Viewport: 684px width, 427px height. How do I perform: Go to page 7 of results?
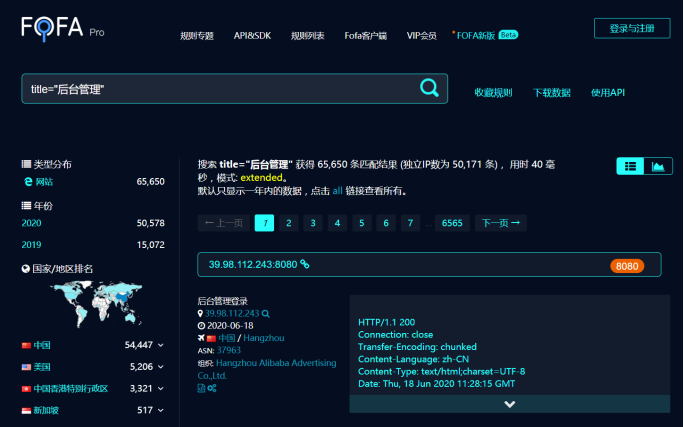pos(410,223)
